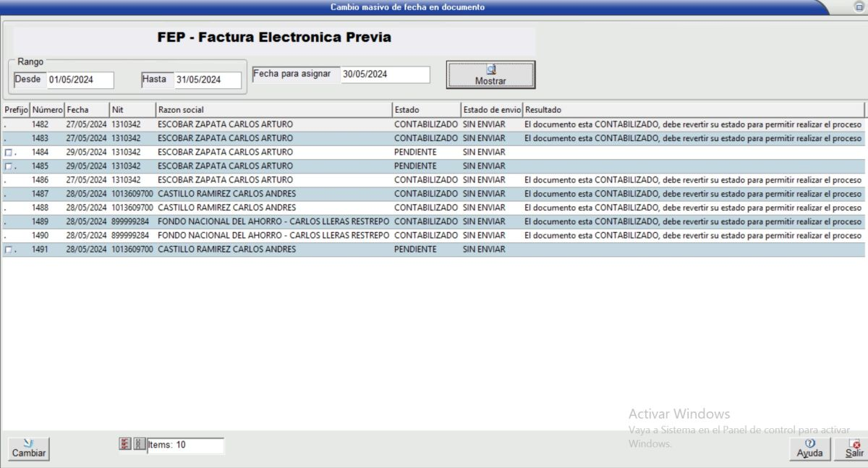The width and height of the screenshot is (868, 468).
Task: Click the select-all checklist icon
Action: click(x=125, y=444)
